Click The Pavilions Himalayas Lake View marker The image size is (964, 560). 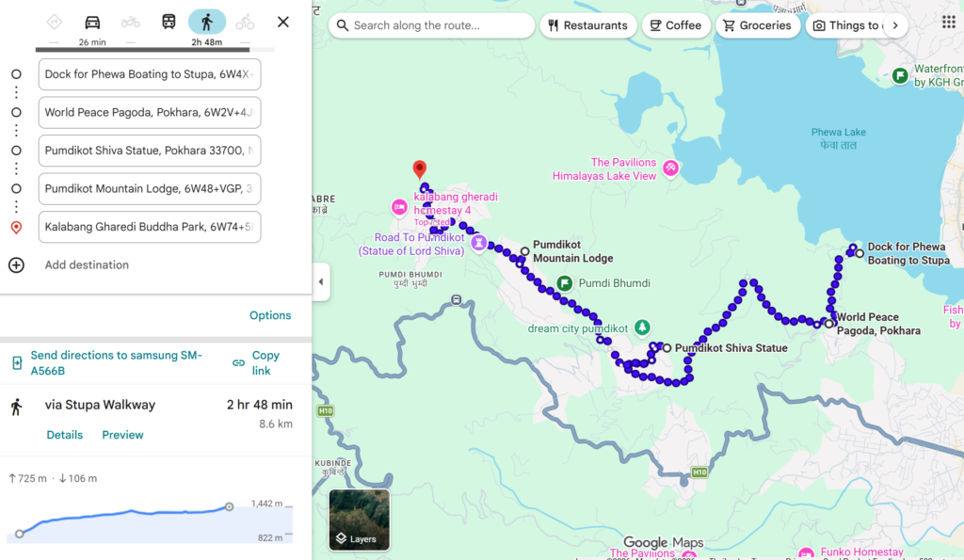tap(670, 168)
